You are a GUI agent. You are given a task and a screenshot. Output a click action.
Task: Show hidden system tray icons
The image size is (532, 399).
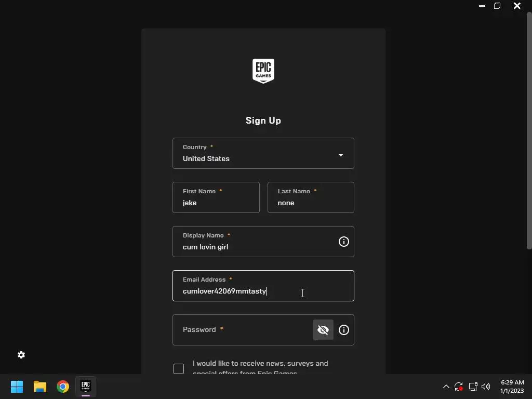(446, 387)
